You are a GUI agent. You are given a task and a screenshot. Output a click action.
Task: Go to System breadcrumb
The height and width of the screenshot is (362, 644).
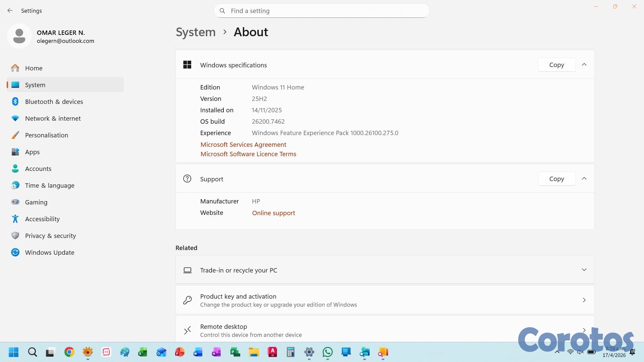click(196, 32)
